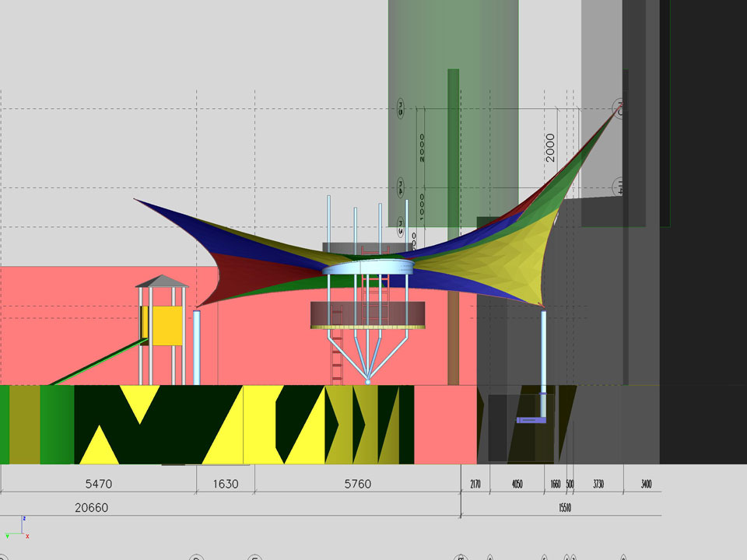
Task: Select the light blue central canopy ring
Action: pos(367,268)
